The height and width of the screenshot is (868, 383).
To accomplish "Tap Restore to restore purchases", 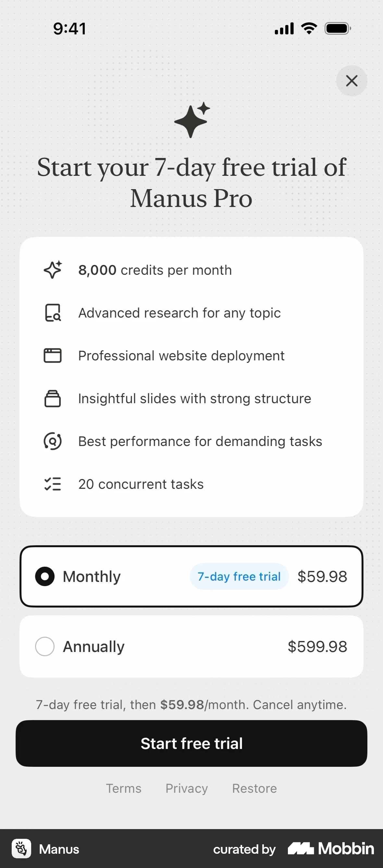I will pos(254,789).
